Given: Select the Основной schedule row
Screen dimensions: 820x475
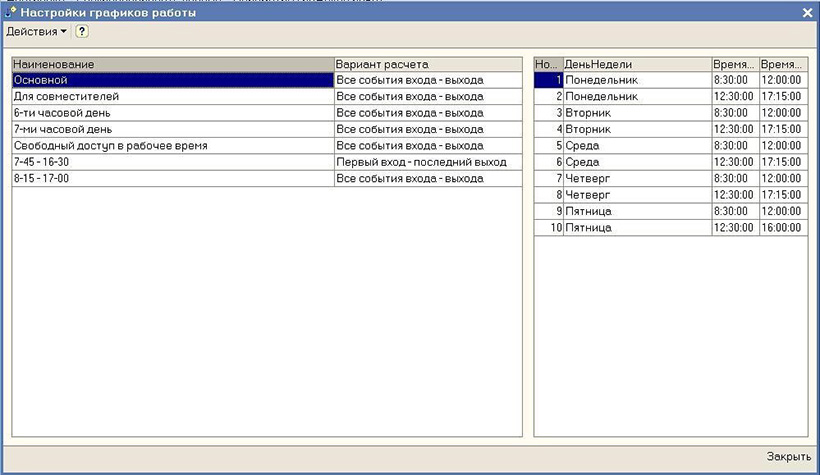Looking at the screenshot, I should [x=171, y=80].
